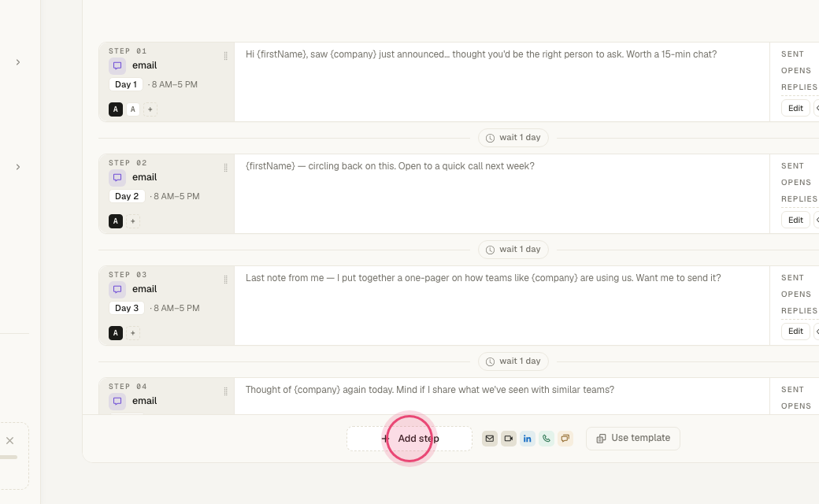Click the Add step button
The width and height of the screenshot is (819, 504).
click(x=409, y=439)
